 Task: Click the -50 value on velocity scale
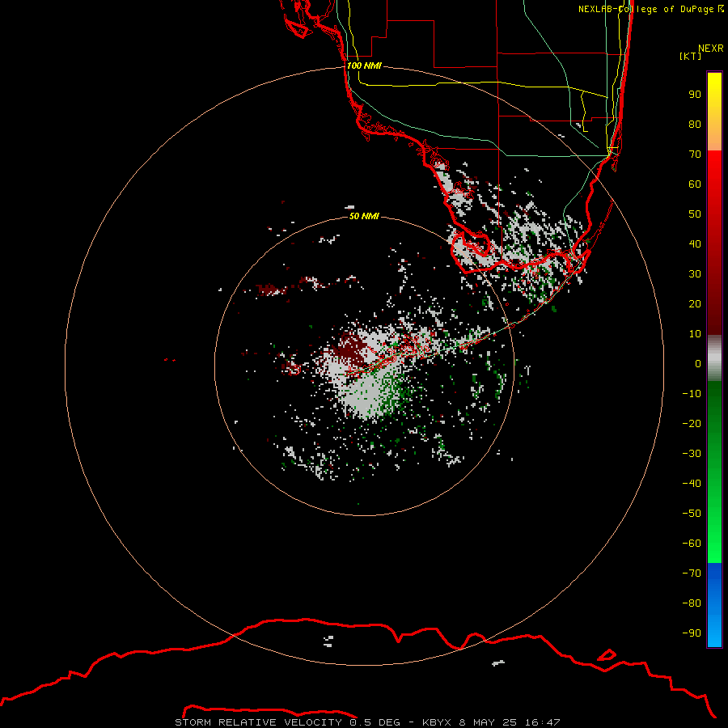pos(692,513)
